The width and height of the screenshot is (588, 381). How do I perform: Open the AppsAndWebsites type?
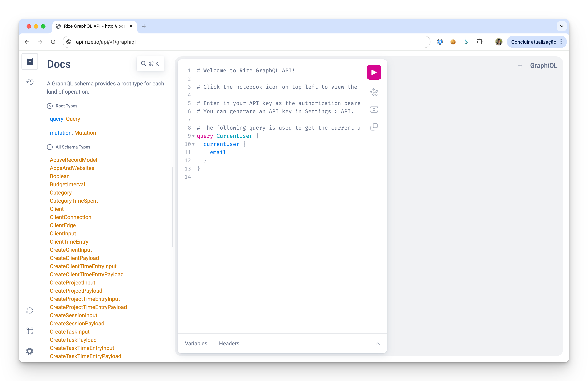[x=72, y=168]
